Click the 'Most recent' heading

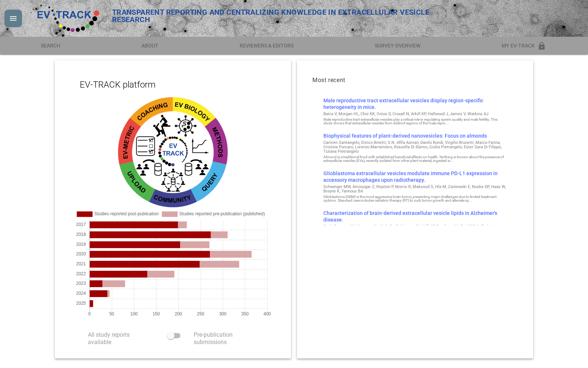coord(329,80)
